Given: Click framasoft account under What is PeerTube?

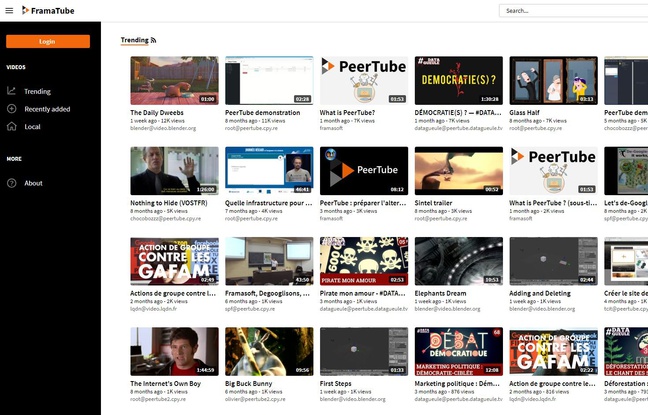Looking at the screenshot, I should tap(331, 128).
